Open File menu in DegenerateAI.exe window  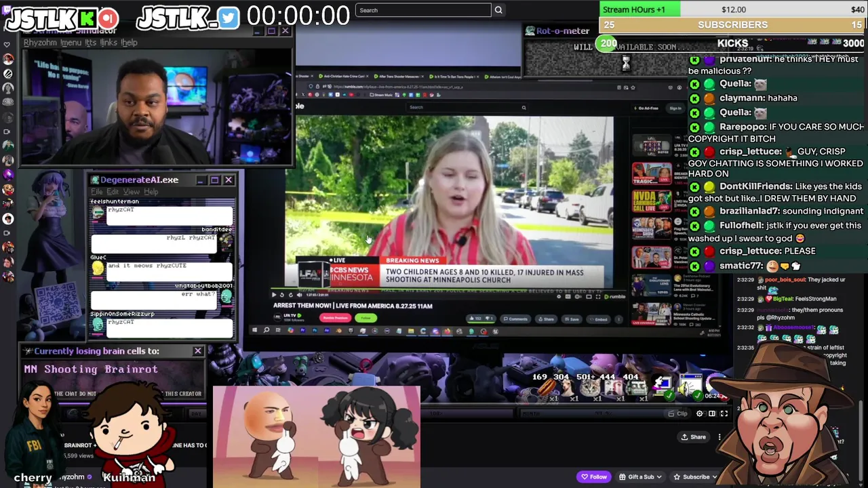(x=97, y=192)
